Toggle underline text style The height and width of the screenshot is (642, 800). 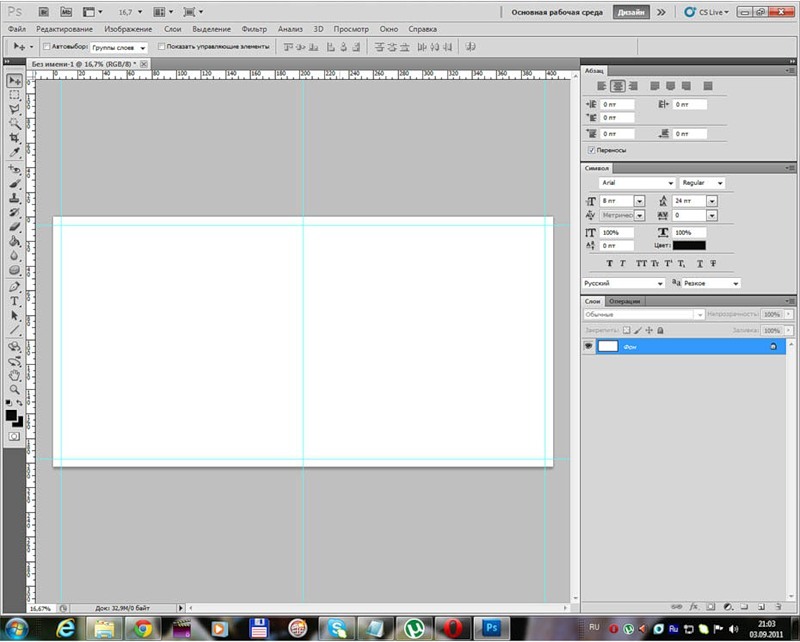699,263
